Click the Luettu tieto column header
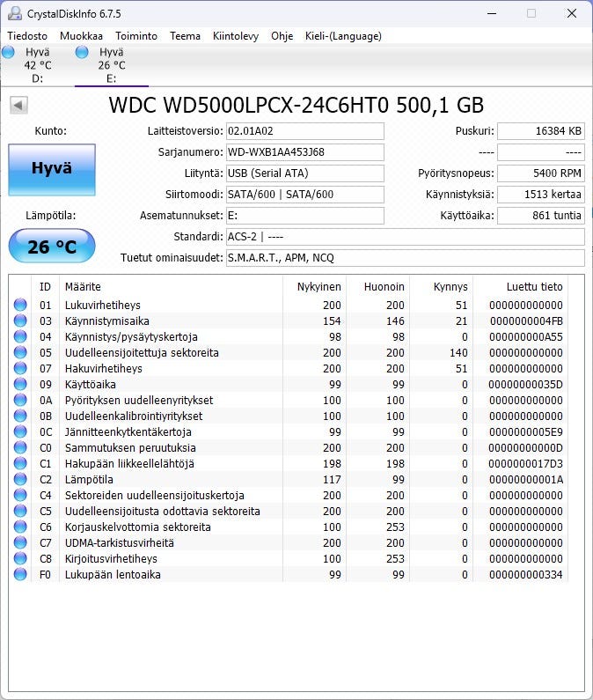 [x=521, y=287]
